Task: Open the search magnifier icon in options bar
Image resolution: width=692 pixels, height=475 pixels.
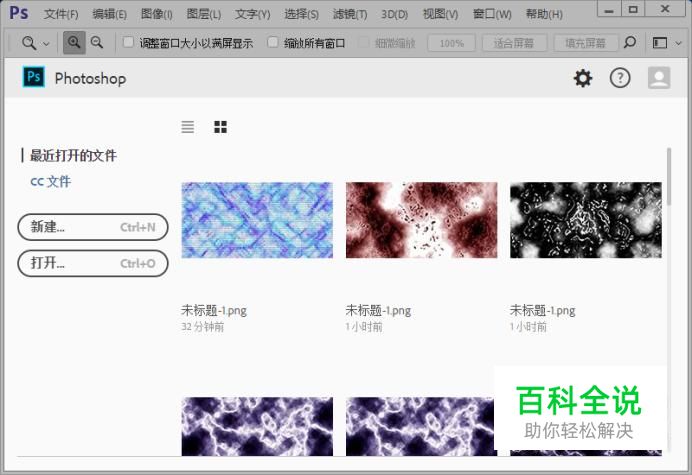Action: tap(630, 42)
